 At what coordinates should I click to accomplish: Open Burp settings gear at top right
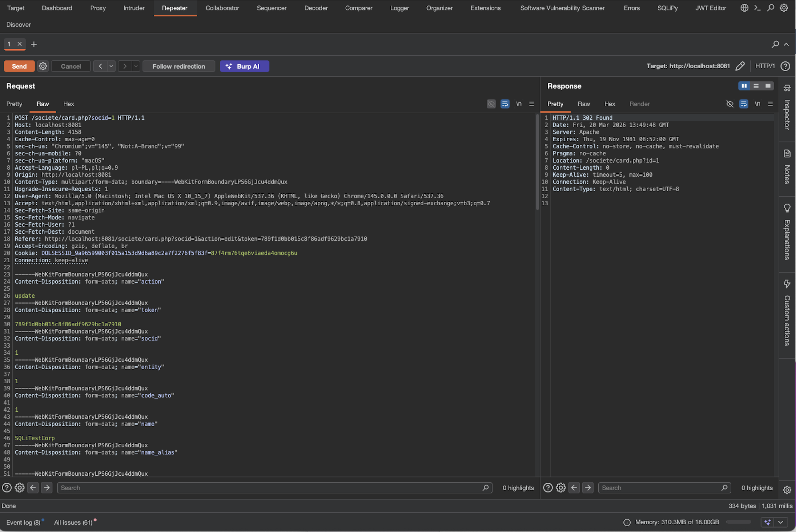click(784, 8)
